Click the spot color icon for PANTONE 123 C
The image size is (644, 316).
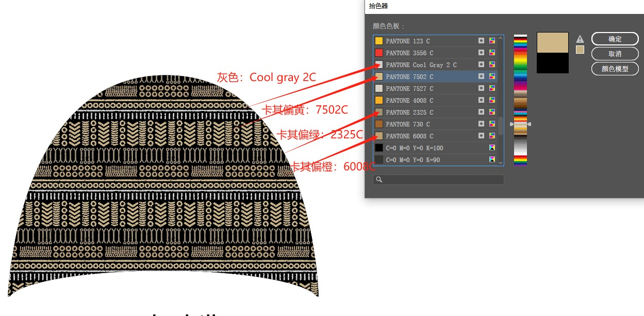tap(481, 41)
